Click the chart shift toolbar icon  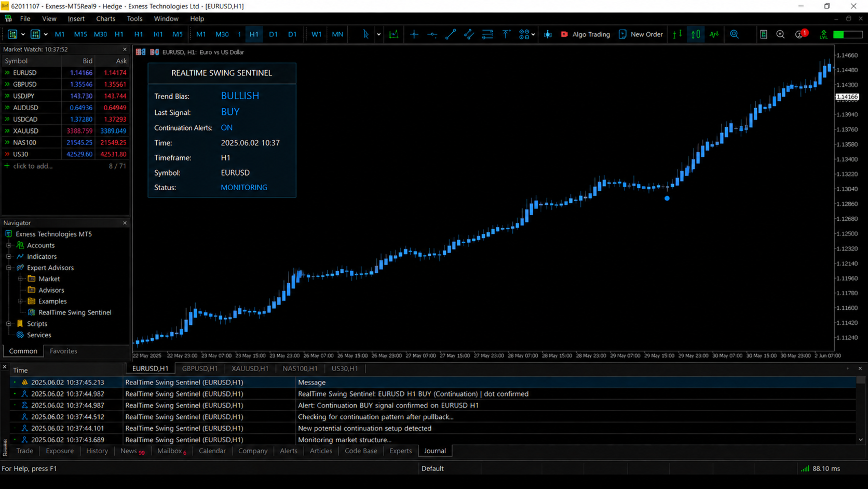(x=548, y=34)
